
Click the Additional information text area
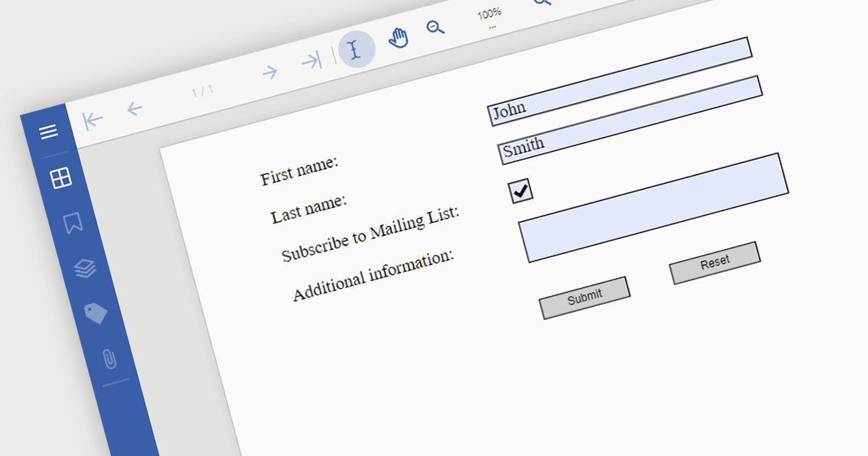coord(653,208)
